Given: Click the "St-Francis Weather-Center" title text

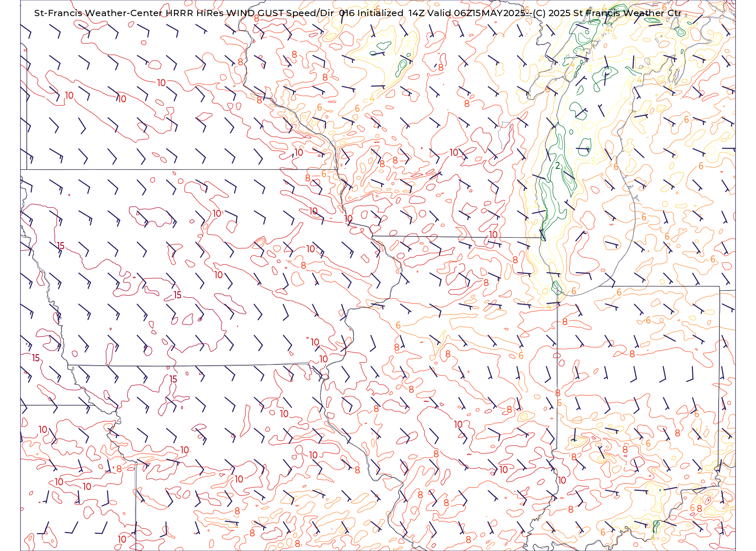Looking at the screenshot, I should [98, 13].
